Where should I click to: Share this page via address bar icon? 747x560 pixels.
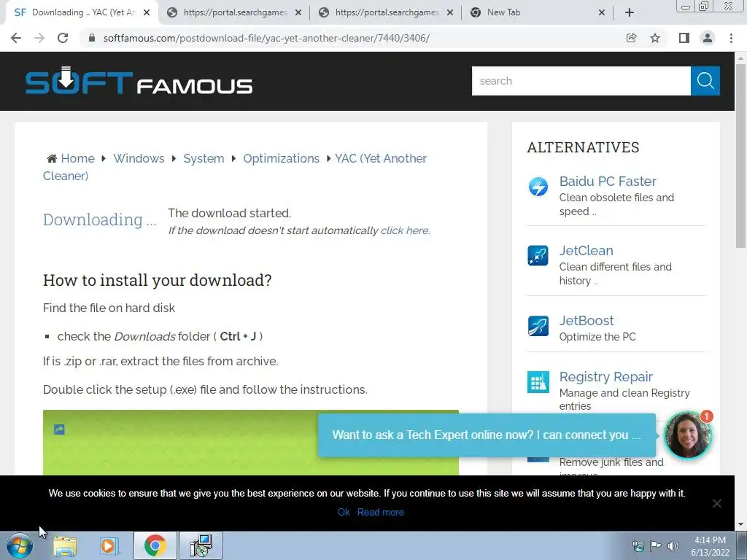point(631,38)
